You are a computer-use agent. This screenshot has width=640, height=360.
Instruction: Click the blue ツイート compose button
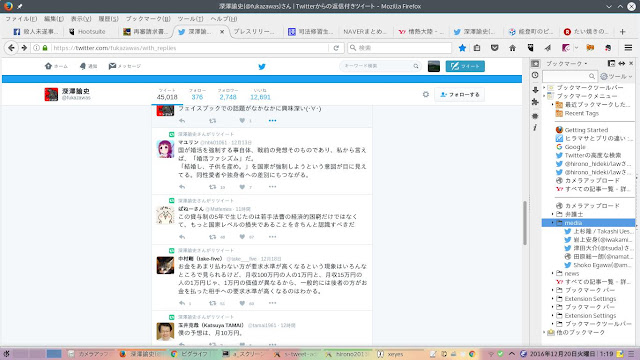[x=465, y=66]
